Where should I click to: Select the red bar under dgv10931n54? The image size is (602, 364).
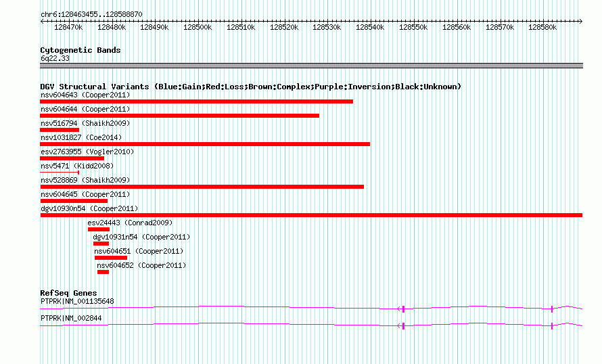pos(101,244)
